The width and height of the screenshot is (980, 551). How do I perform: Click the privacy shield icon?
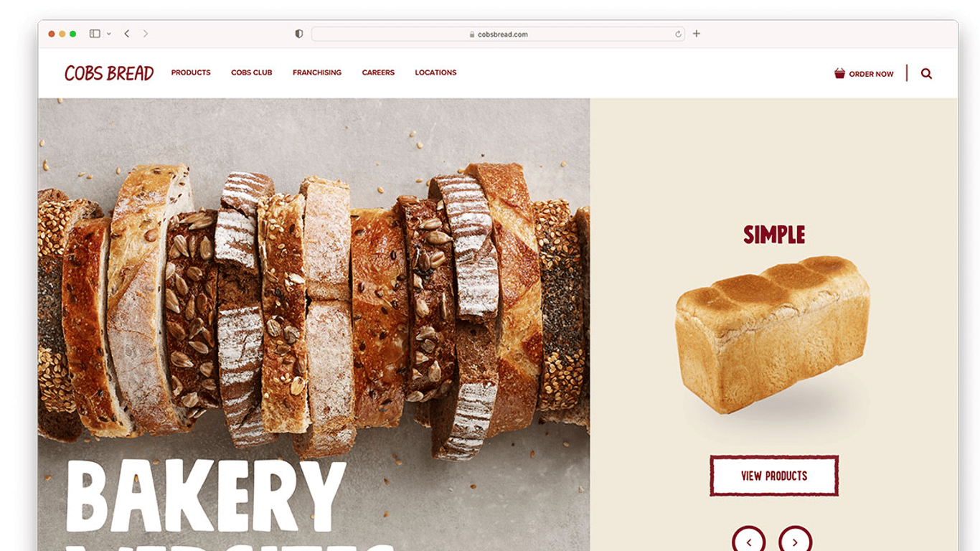click(299, 34)
